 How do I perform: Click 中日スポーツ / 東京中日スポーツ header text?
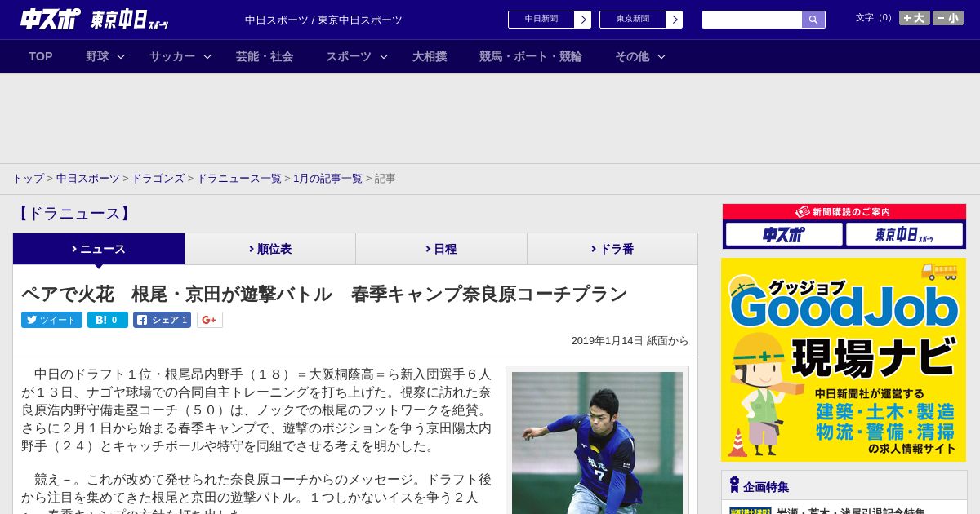pos(323,20)
